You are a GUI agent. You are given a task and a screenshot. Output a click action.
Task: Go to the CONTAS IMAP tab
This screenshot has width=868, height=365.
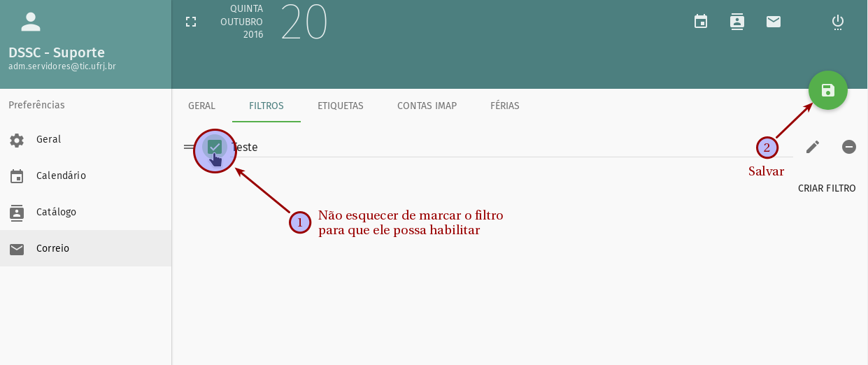(427, 106)
